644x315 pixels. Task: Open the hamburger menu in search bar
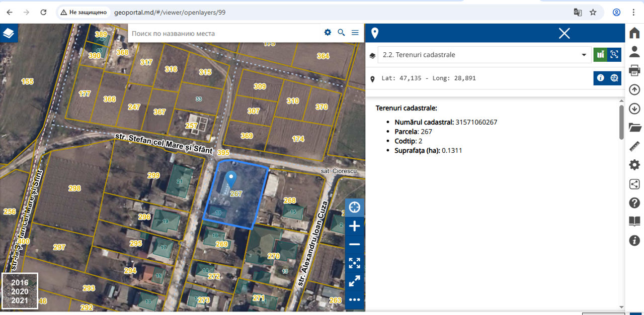(355, 33)
